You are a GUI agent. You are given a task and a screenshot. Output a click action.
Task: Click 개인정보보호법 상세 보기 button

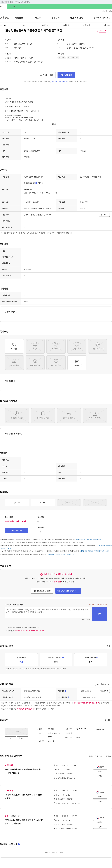pyautogui.click(x=42, y=591)
